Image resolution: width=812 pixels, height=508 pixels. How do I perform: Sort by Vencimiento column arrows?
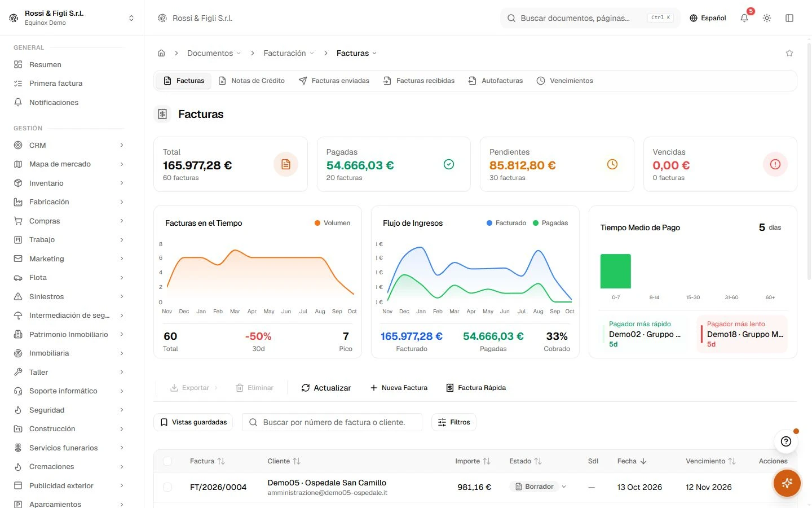[x=732, y=461]
